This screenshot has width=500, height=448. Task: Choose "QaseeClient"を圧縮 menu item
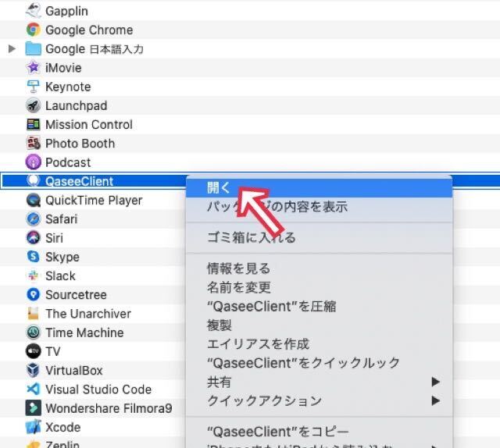pos(320,306)
